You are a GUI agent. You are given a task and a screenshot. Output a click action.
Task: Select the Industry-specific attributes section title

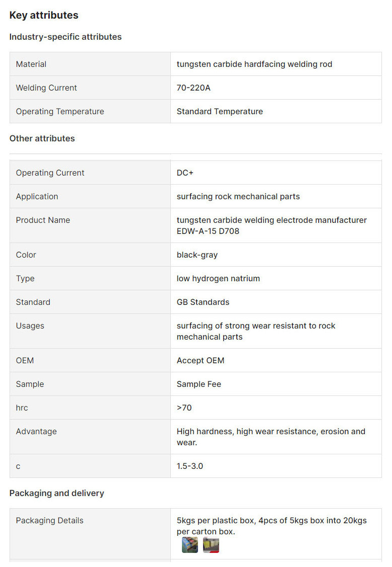coord(65,37)
